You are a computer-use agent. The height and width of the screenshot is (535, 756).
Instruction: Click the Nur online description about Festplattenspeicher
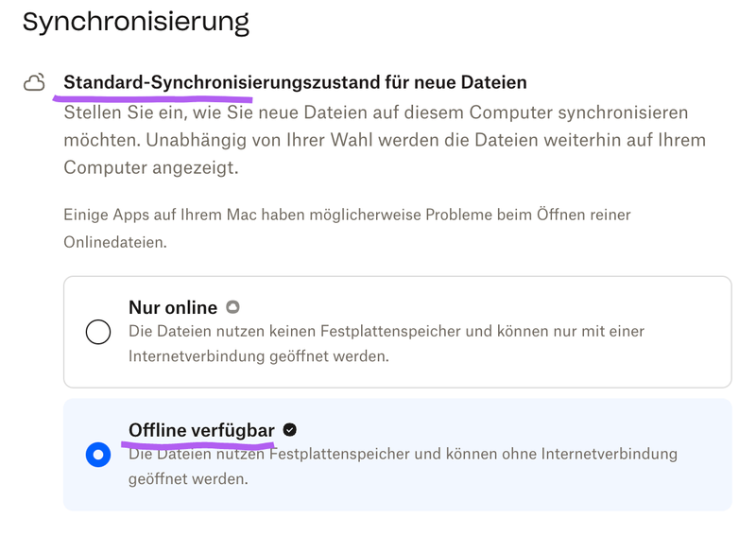tap(387, 344)
